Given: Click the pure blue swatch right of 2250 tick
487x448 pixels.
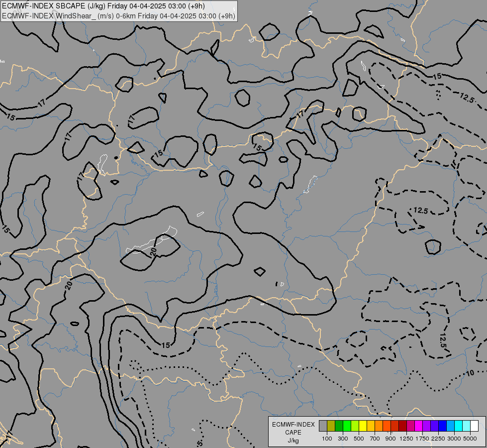Looking at the screenshot, I should click(443, 426).
